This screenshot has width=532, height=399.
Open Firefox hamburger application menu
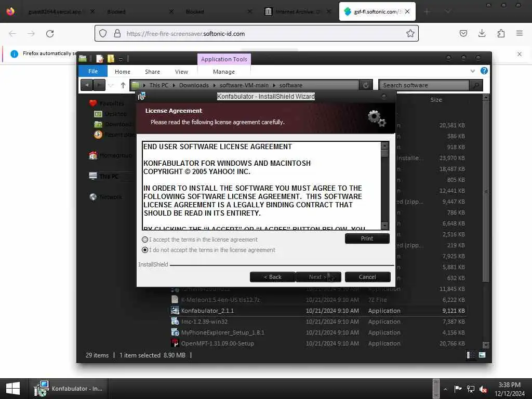(x=520, y=33)
